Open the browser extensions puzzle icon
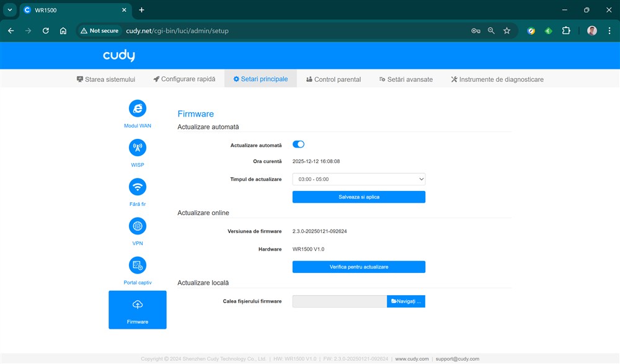The image size is (620, 364). tap(565, 30)
